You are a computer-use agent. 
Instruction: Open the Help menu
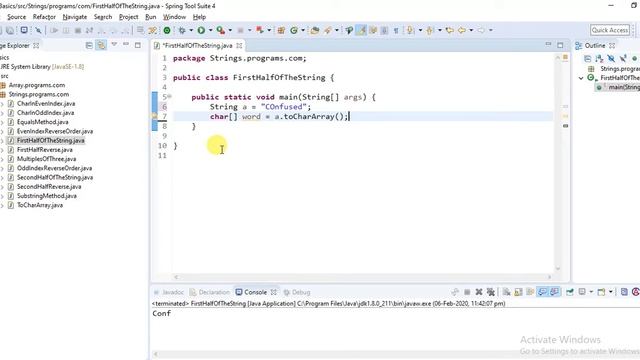click(199, 17)
